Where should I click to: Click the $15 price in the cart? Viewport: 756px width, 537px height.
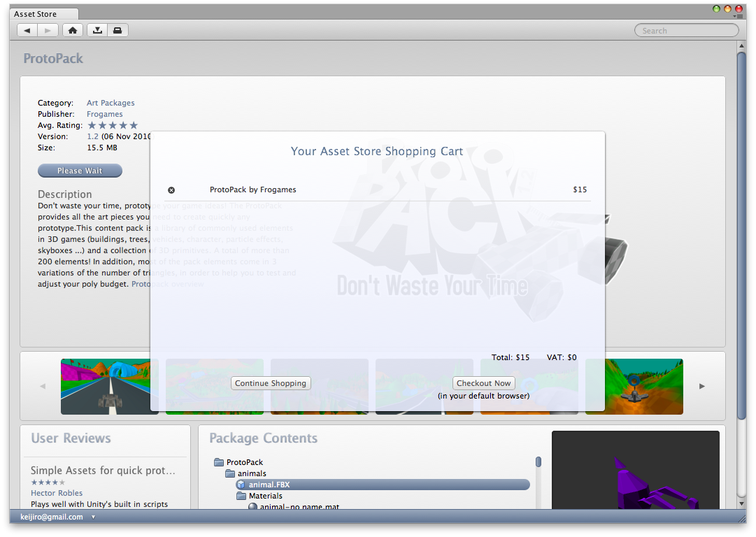(x=580, y=189)
